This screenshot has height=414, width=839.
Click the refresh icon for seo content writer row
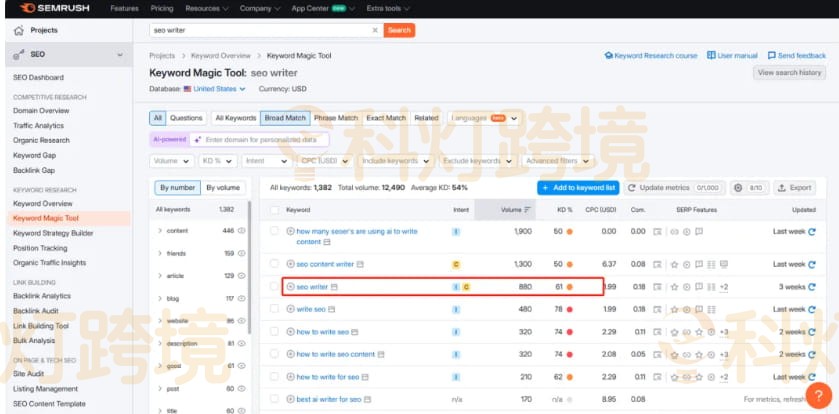point(812,264)
